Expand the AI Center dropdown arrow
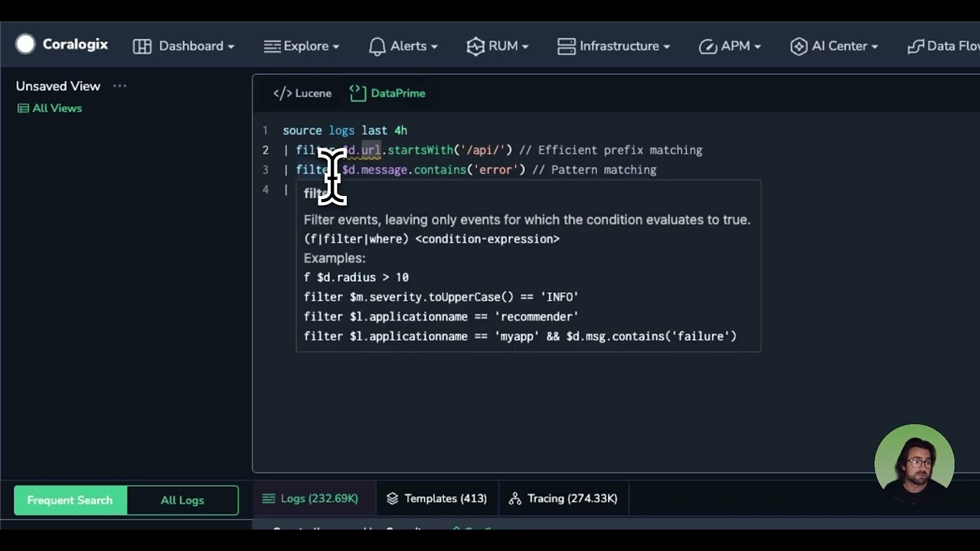Viewport: 980px width, 551px height. (x=874, y=47)
